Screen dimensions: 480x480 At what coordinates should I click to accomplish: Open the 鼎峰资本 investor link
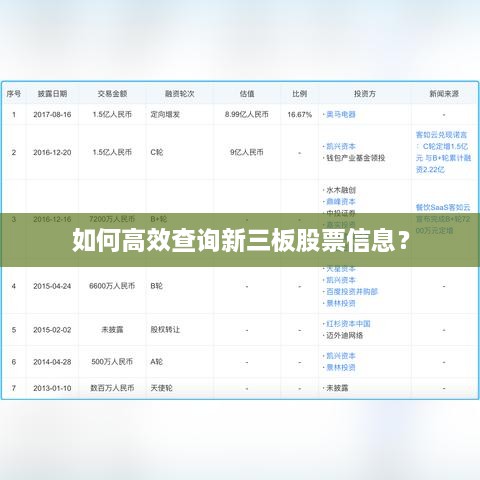click(x=341, y=202)
